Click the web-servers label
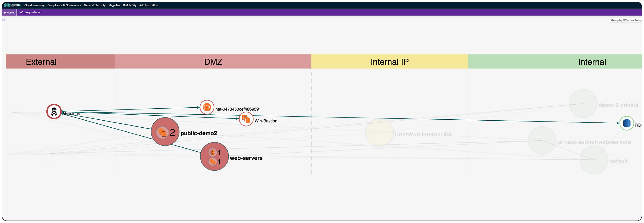This screenshot has width=644, height=223. (246, 158)
